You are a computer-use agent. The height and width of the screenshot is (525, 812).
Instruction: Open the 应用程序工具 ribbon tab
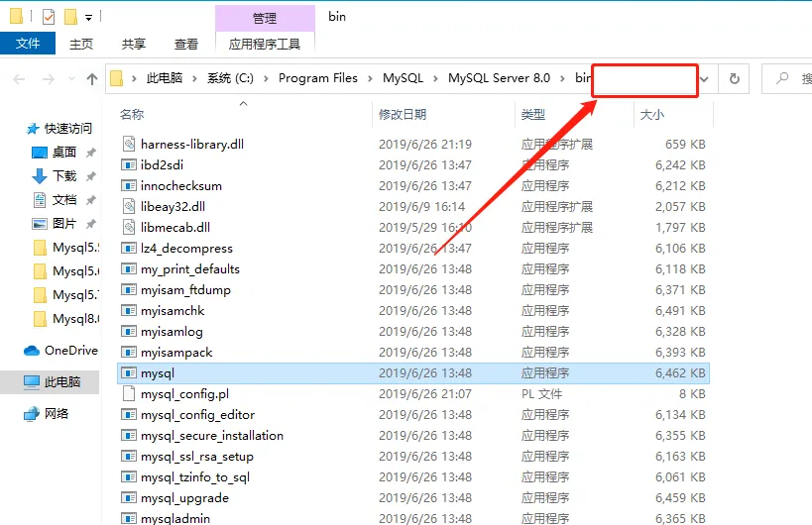pos(265,44)
